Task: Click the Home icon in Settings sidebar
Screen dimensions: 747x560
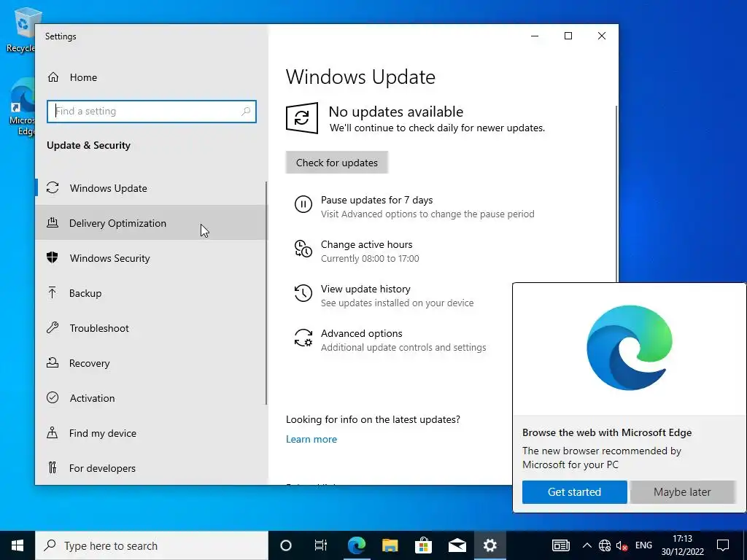Action: (x=53, y=77)
